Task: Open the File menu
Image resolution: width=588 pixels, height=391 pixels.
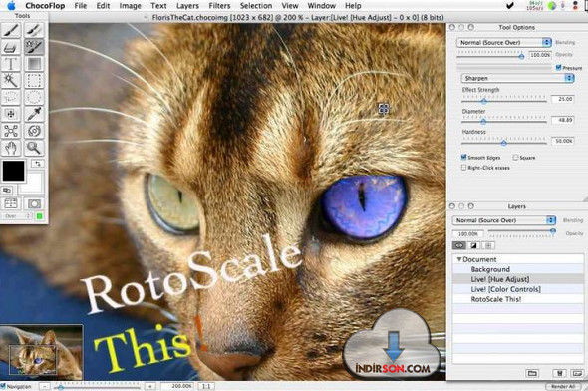Action: click(81, 6)
